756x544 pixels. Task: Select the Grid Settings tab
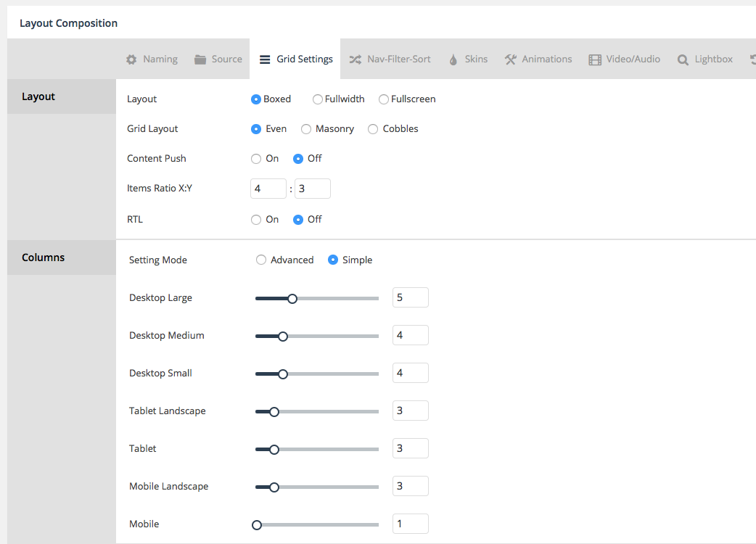click(x=295, y=59)
